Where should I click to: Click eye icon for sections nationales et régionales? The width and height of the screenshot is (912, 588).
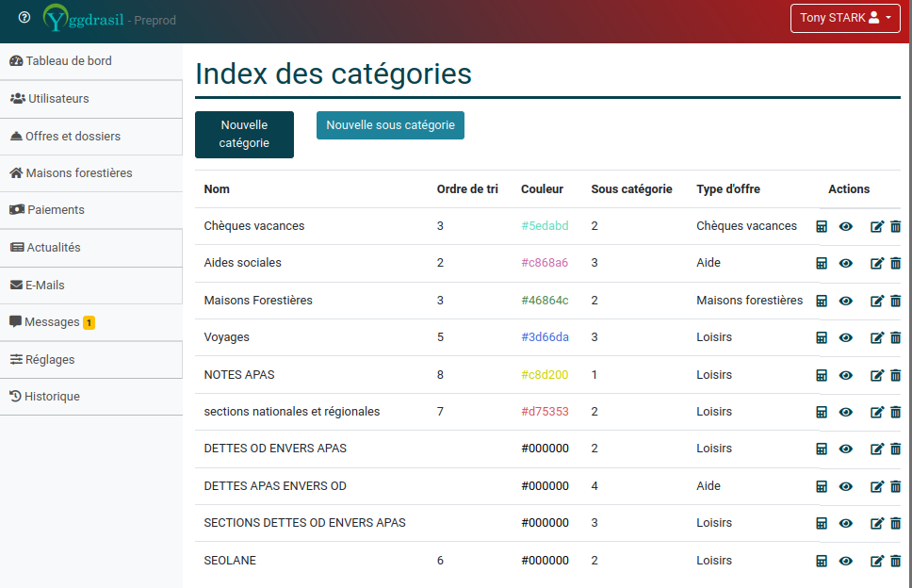(x=846, y=412)
